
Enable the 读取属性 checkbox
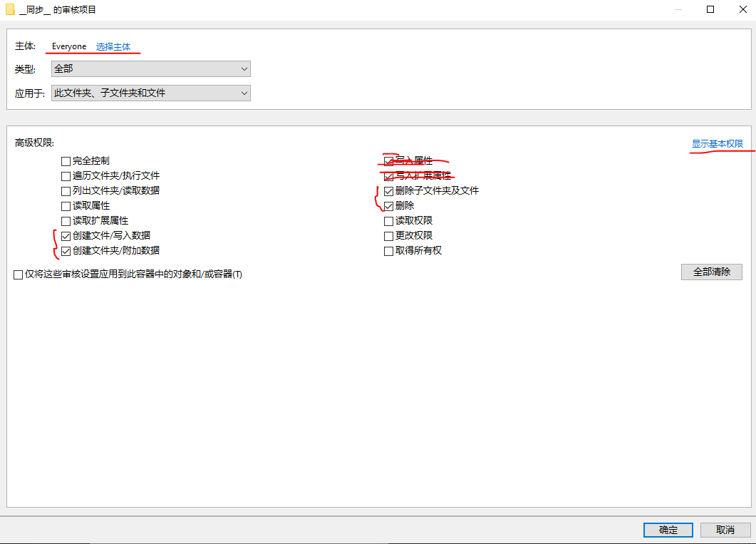65,205
